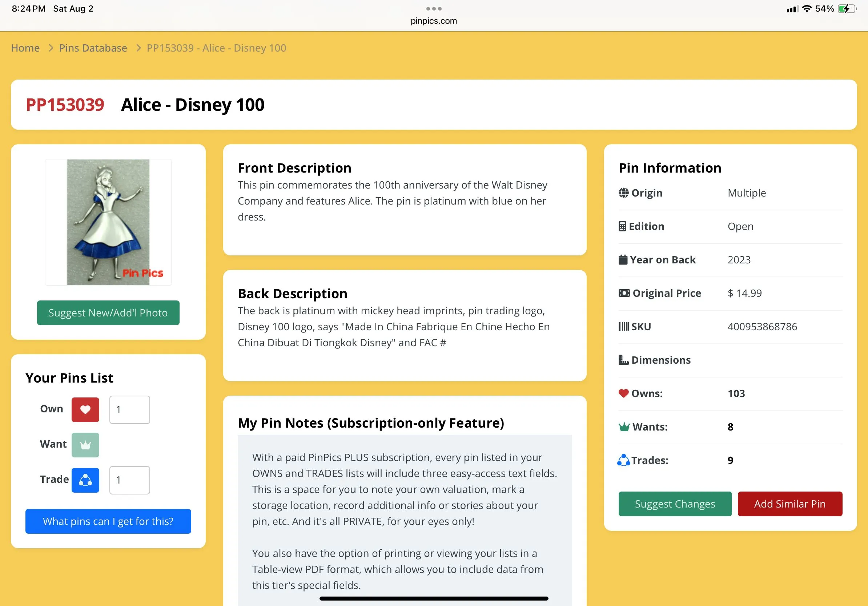Image resolution: width=868 pixels, height=606 pixels.
Task: Click the Your Pins List heading
Action: tap(69, 378)
